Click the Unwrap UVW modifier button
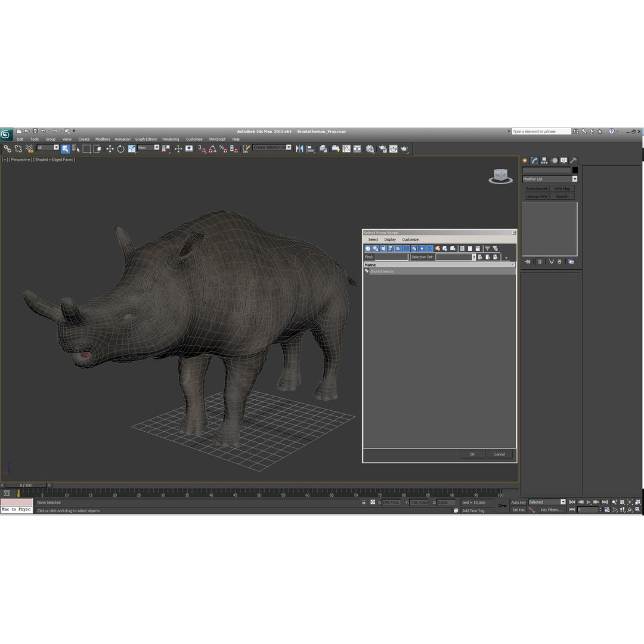Viewport: 644px width, 644px height. tap(537, 196)
